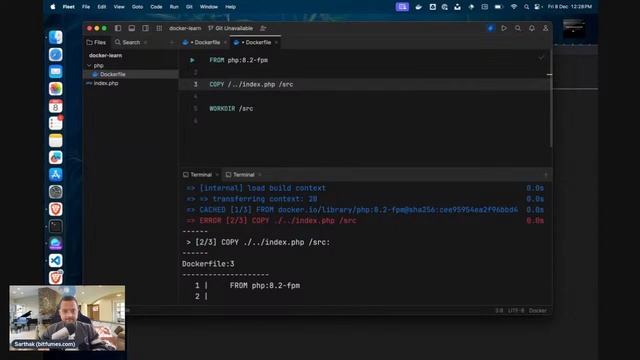Click the Docker whale menu bar icon
This screenshot has height=360, width=640.
(418, 7)
